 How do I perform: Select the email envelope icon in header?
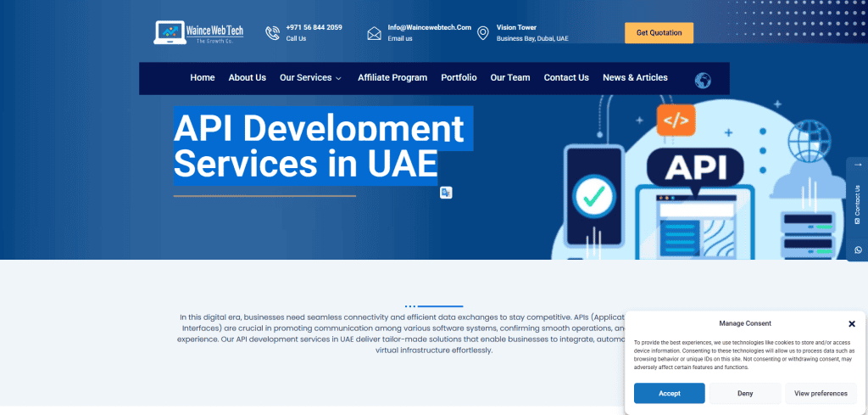[374, 33]
